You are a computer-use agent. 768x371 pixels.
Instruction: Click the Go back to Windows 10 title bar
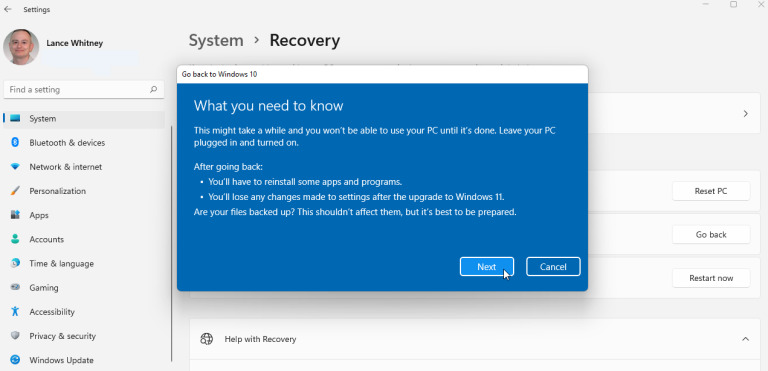point(382,74)
